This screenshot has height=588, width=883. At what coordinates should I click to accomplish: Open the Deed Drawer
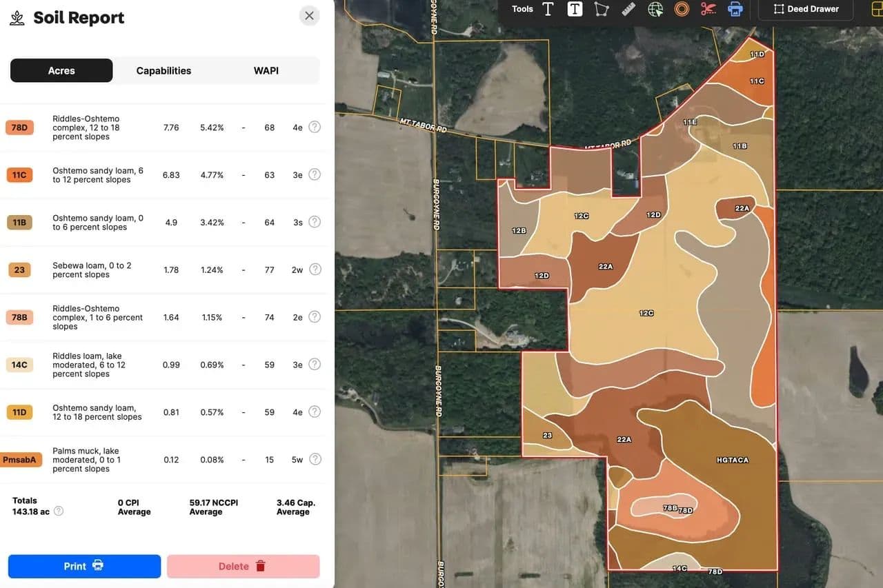tap(806, 9)
